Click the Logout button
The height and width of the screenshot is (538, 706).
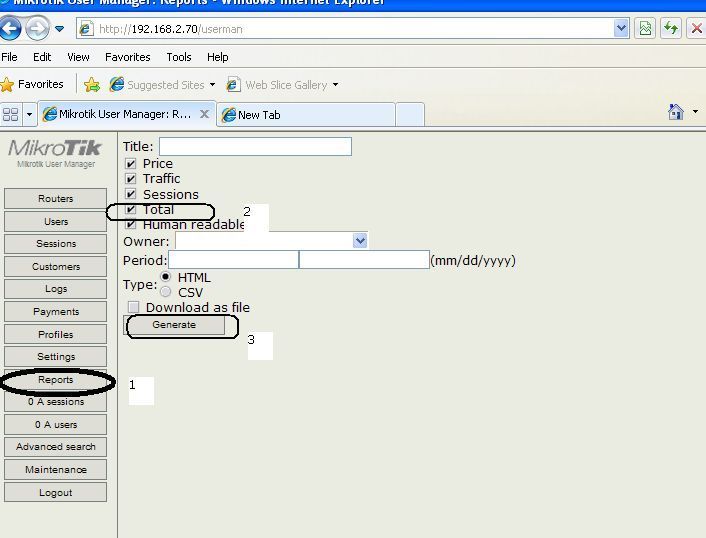[x=55, y=493]
